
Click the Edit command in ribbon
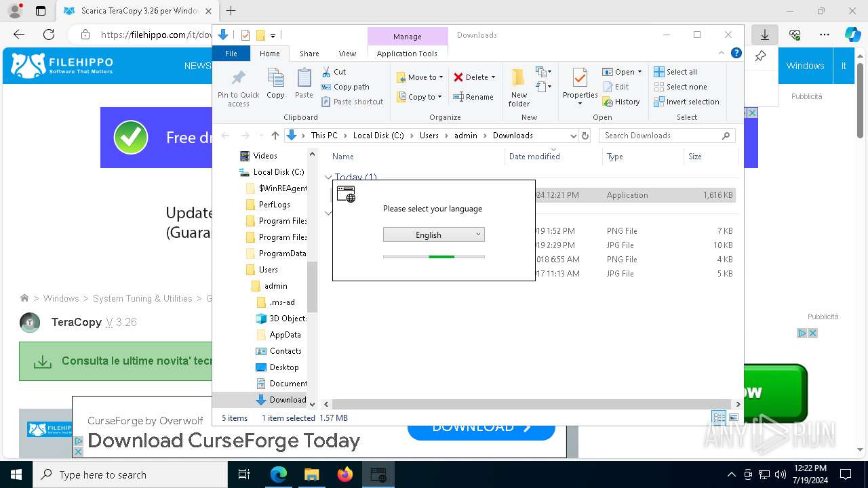[616, 87]
